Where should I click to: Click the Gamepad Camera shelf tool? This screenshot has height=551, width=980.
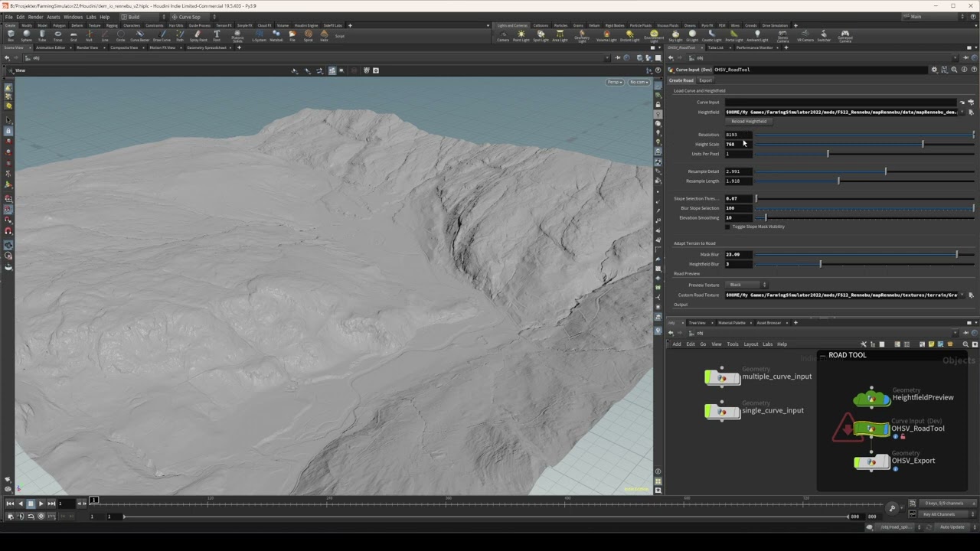(845, 35)
